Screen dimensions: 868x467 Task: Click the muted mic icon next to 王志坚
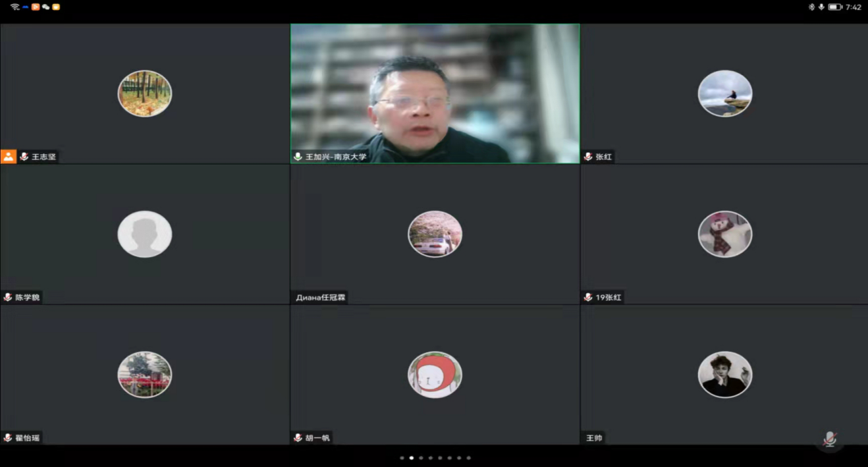(x=24, y=157)
